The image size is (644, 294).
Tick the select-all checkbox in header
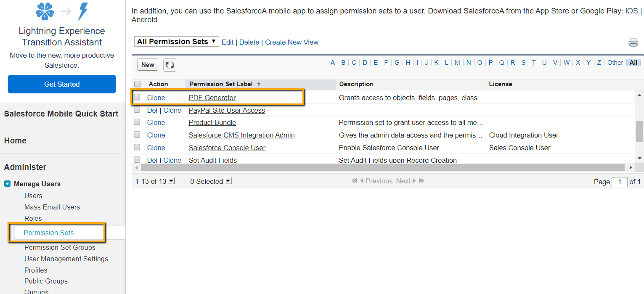tap(137, 84)
